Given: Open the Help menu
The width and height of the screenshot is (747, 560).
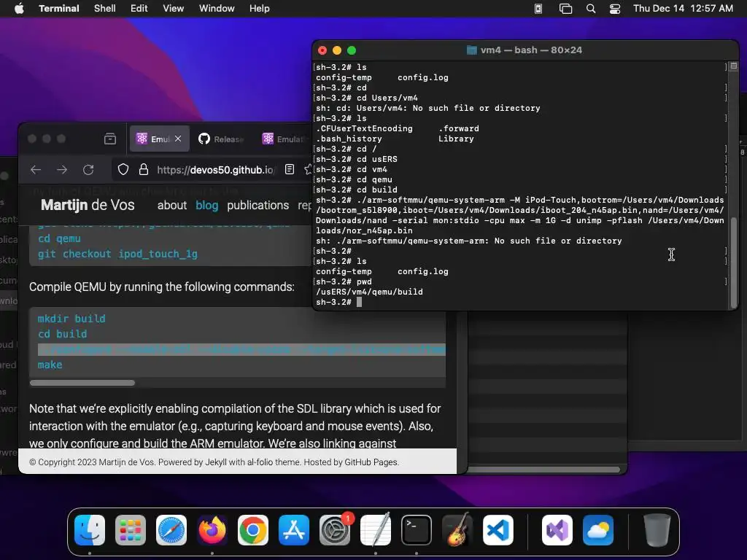Looking at the screenshot, I should click(260, 9).
